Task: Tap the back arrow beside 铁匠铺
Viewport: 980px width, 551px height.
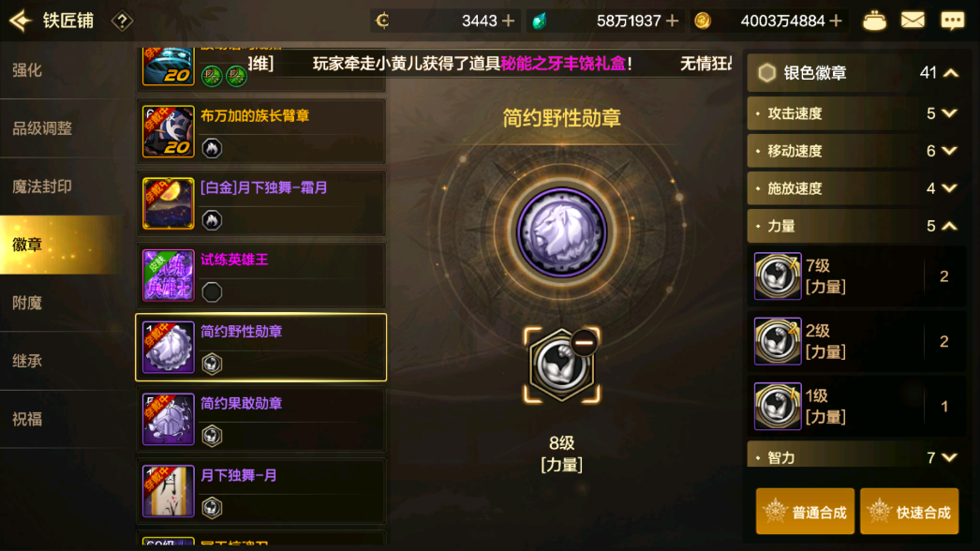Action: (20, 21)
